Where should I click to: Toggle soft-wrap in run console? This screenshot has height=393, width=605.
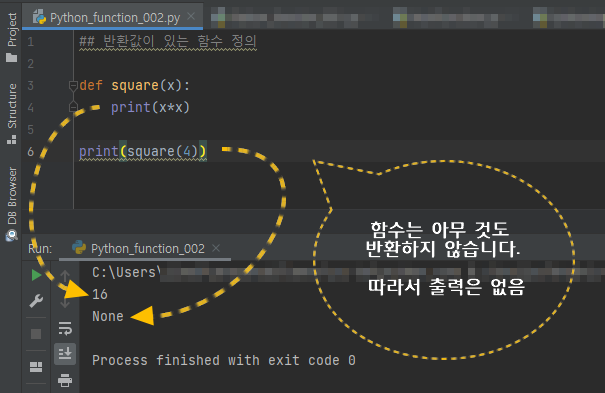[x=65, y=328]
